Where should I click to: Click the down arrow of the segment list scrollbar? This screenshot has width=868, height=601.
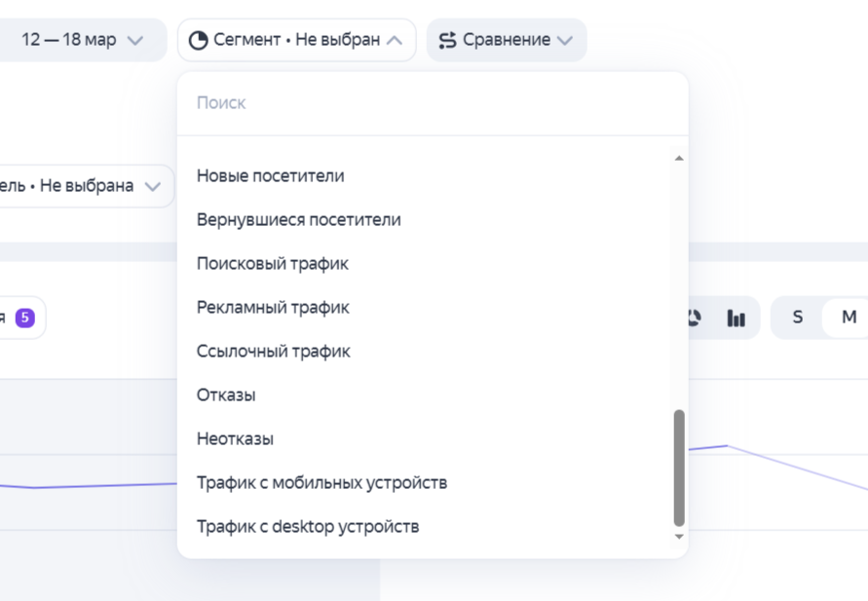click(679, 536)
